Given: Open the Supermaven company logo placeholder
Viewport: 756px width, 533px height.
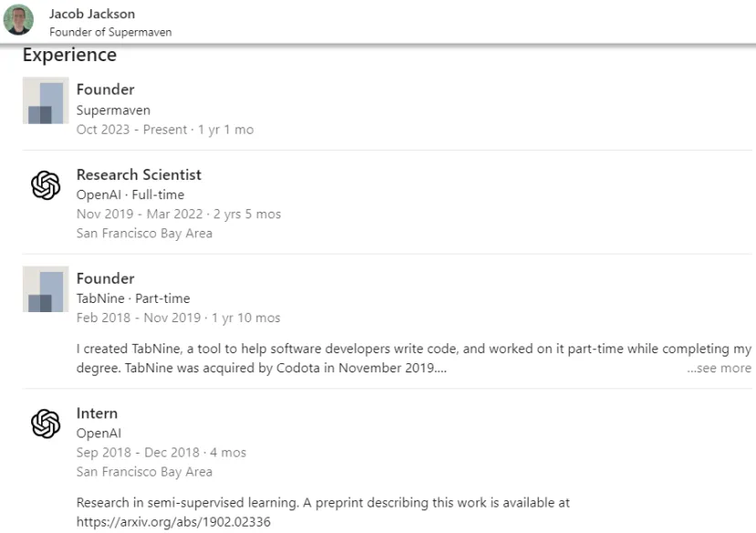Looking at the screenshot, I should tap(46, 100).
